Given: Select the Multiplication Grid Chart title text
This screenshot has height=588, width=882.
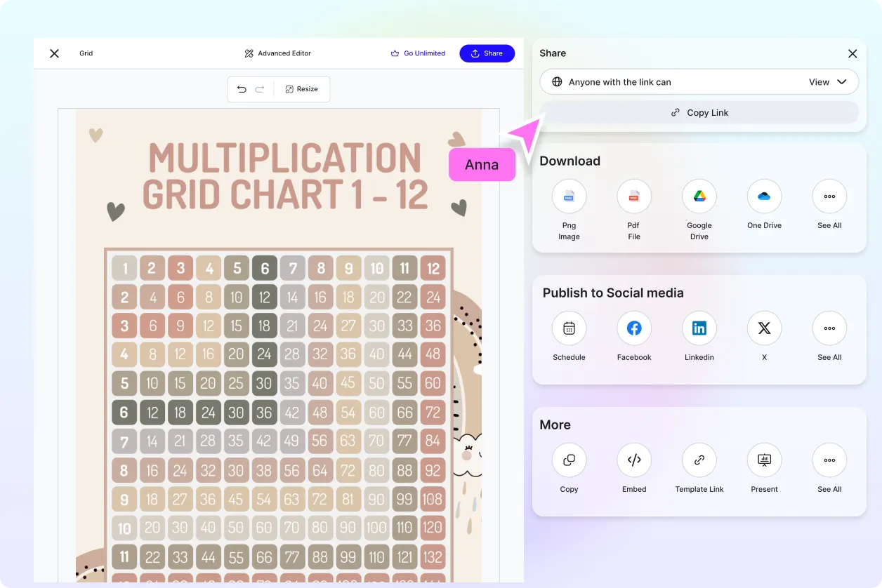Looking at the screenshot, I should tap(285, 176).
